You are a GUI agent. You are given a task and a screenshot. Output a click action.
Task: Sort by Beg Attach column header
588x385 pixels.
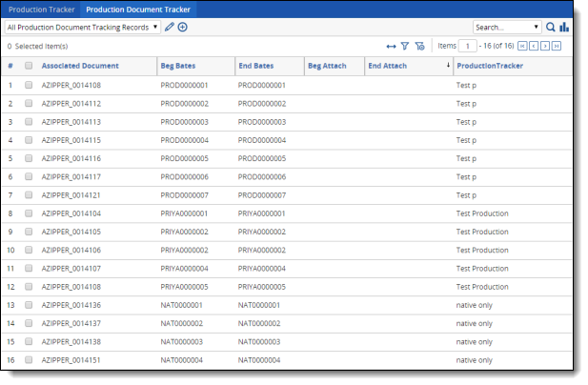[x=327, y=66]
